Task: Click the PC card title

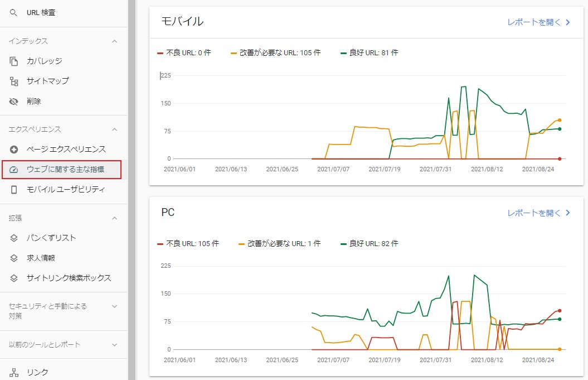Action: (x=168, y=212)
